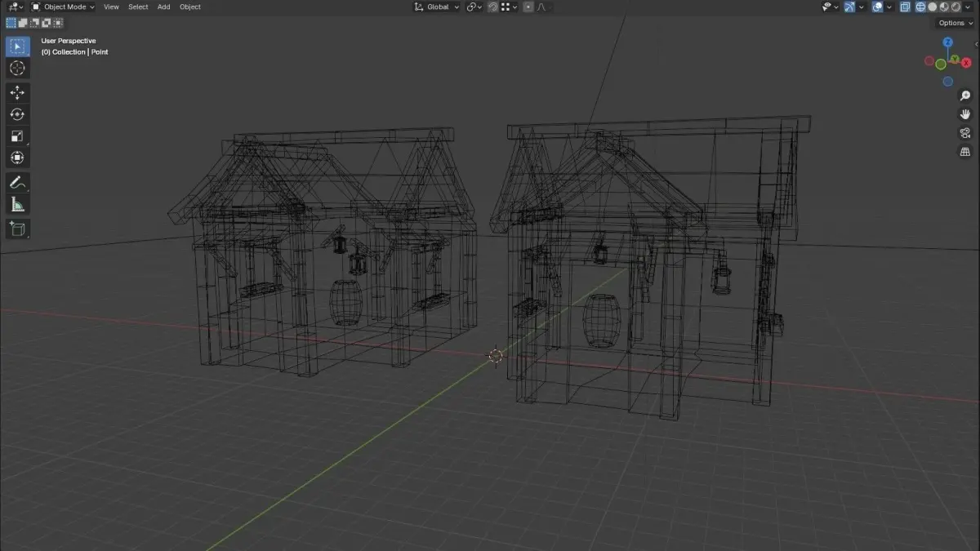The width and height of the screenshot is (980, 551).
Task: Switch to rendered shading
Action: click(x=955, y=7)
